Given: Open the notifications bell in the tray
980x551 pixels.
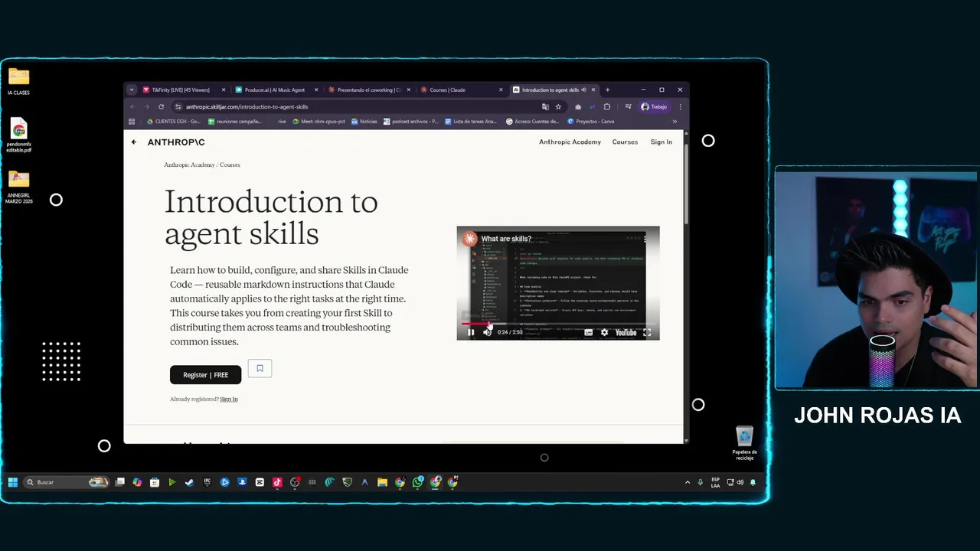Looking at the screenshot, I should click(x=753, y=482).
